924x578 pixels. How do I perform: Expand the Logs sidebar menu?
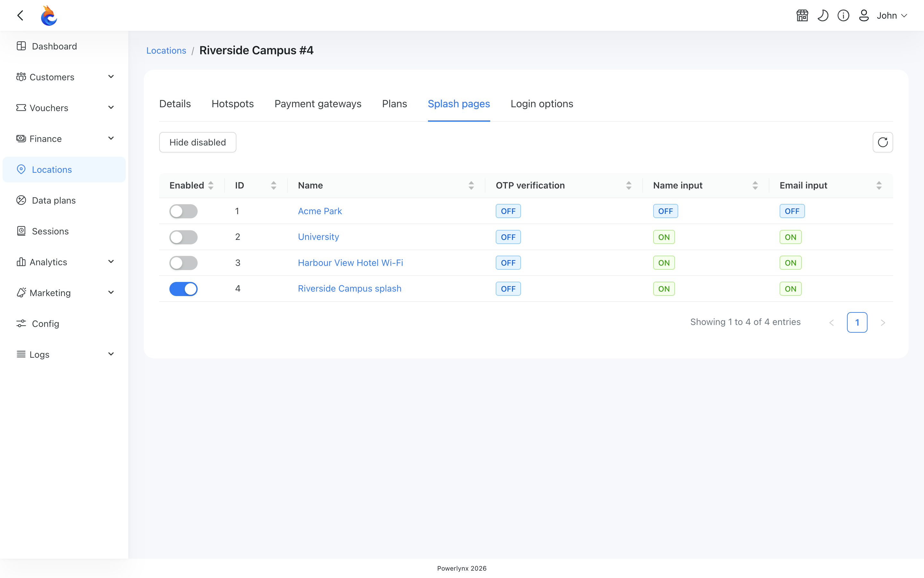pyautogui.click(x=64, y=355)
